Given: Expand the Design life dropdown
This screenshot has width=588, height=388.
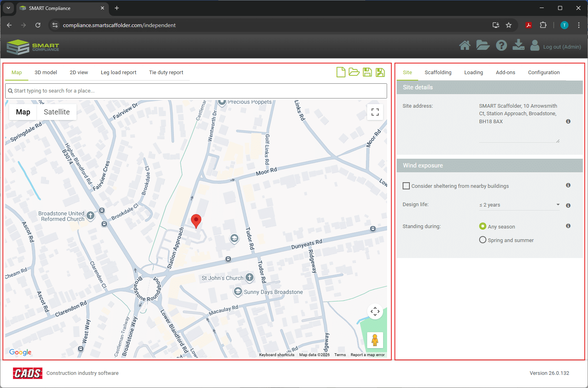Looking at the screenshot, I should (x=519, y=205).
